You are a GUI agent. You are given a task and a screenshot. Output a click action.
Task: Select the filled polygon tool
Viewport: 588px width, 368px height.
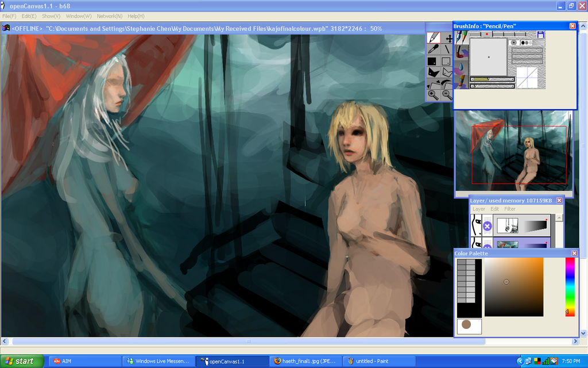pos(434,72)
